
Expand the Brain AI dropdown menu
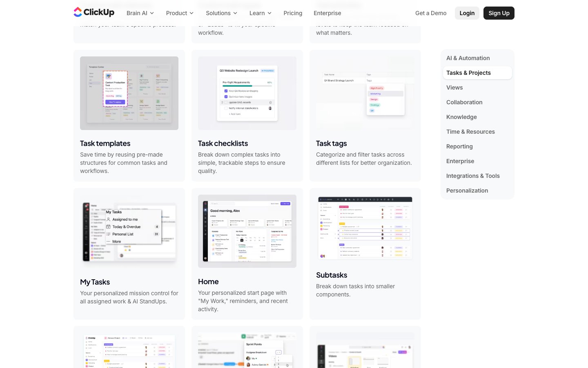[140, 13]
